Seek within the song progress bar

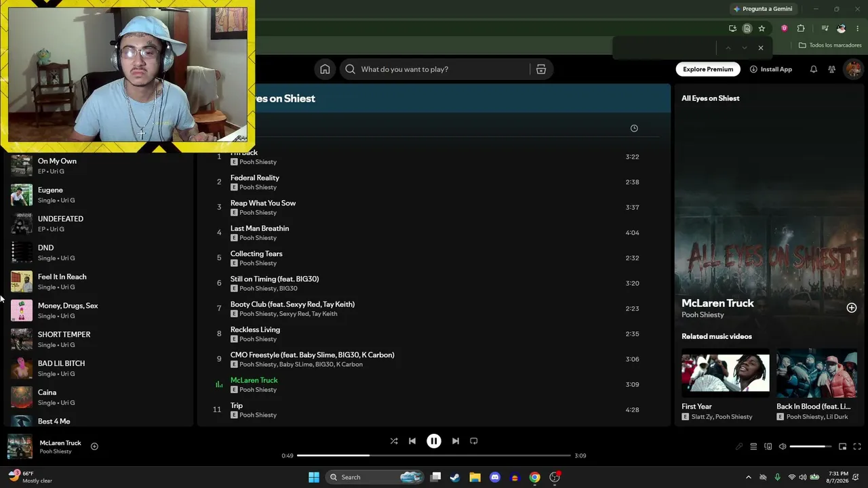click(434, 455)
